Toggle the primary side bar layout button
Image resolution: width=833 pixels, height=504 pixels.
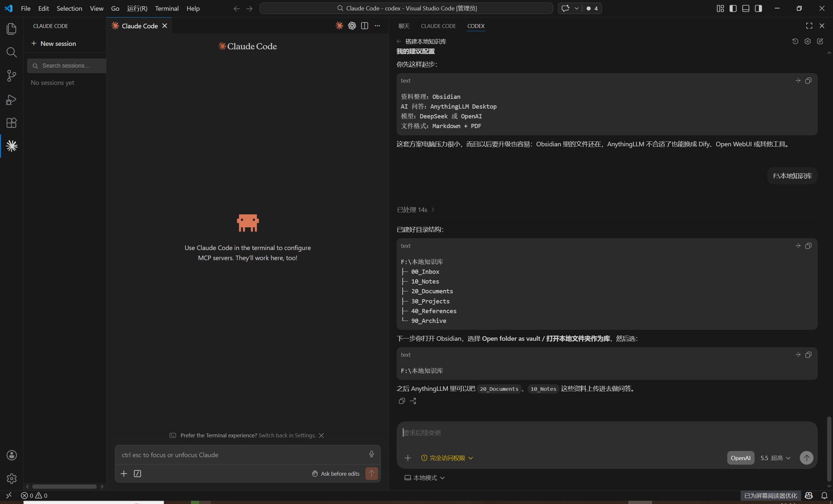(733, 8)
